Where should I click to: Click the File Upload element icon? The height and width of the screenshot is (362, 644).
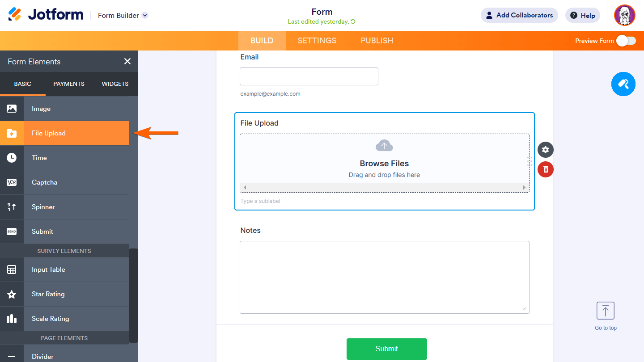tap(12, 133)
